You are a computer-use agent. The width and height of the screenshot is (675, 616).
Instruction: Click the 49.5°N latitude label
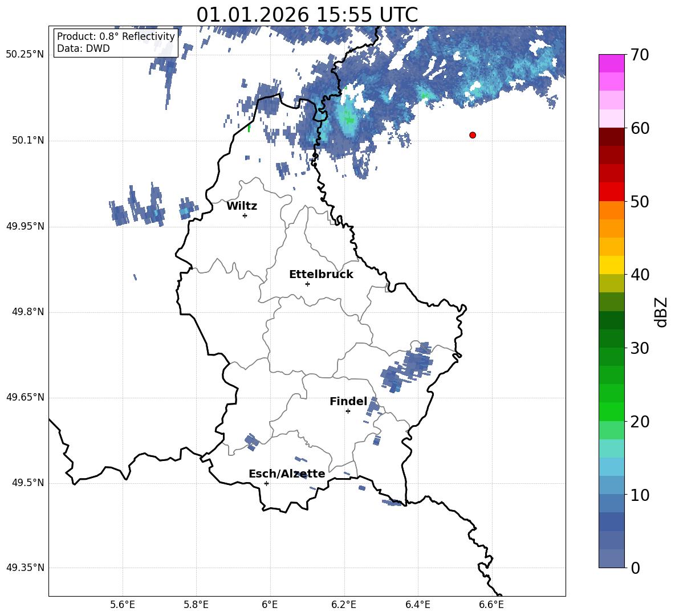coord(28,483)
